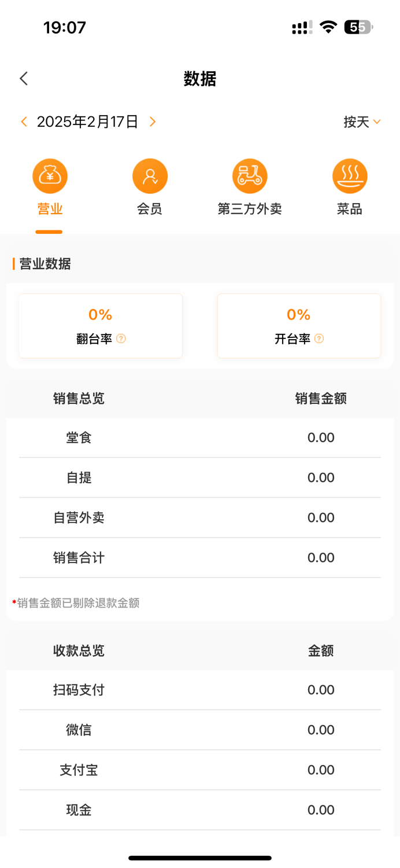Tap the home indicator bar at bottom
Viewport: 400px width, 868px height.
pyautogui.click(x=200, y=859)
